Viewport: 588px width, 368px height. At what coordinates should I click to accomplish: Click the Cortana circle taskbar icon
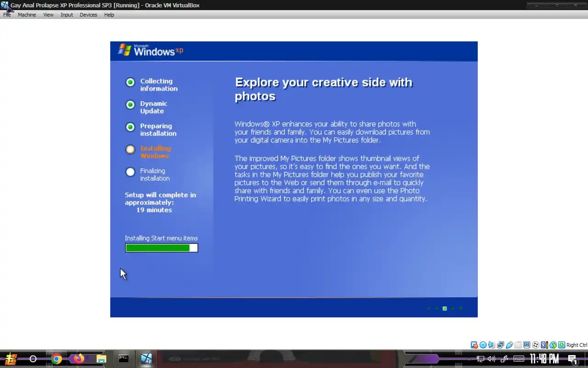(33, 359)
